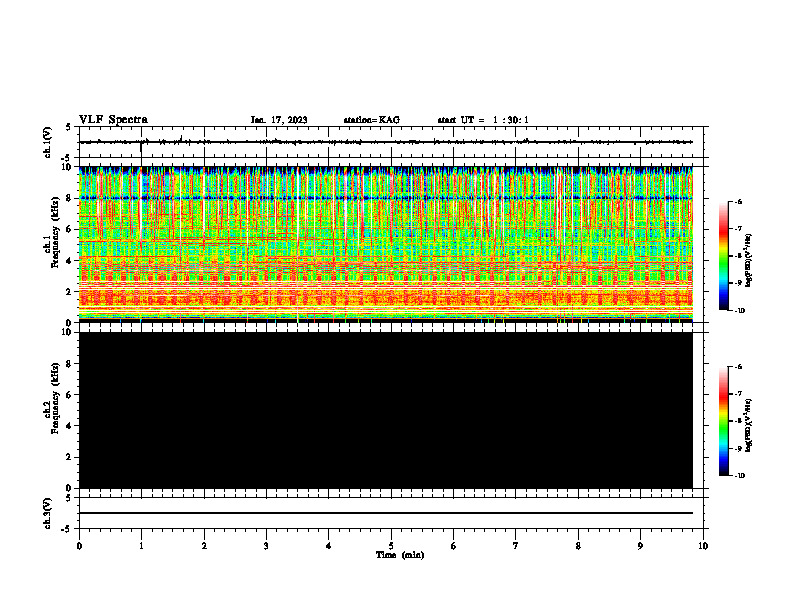The width and height of the screenshot is (792, 612).
Task: Click the ch.1 spectrogram color panel
Action: point(386,244)
